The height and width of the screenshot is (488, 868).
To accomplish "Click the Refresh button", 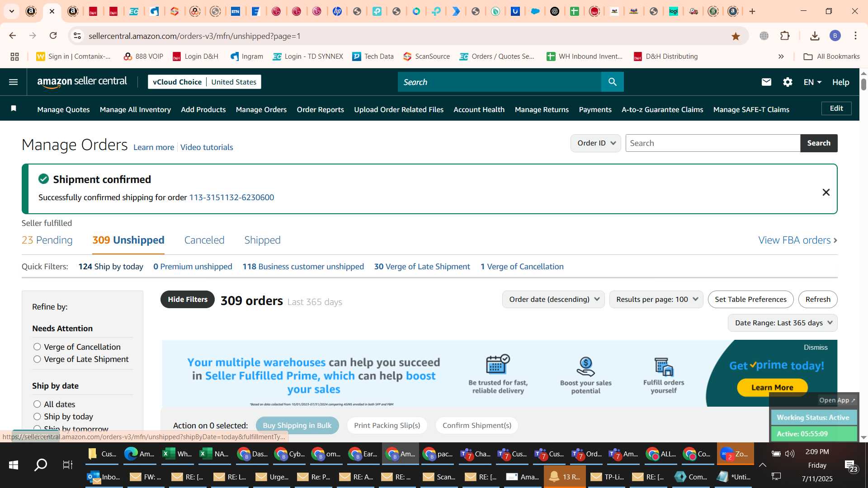I will click(818, 299).
